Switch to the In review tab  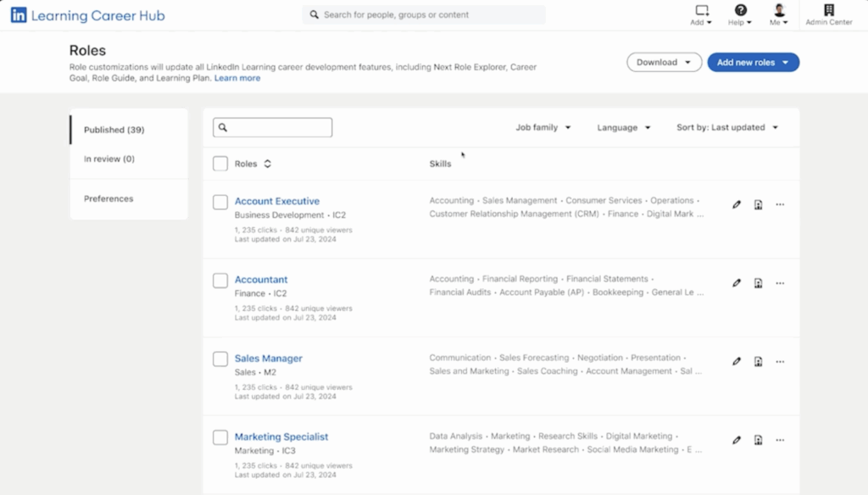pyautogui.click(x=109, y=159)
